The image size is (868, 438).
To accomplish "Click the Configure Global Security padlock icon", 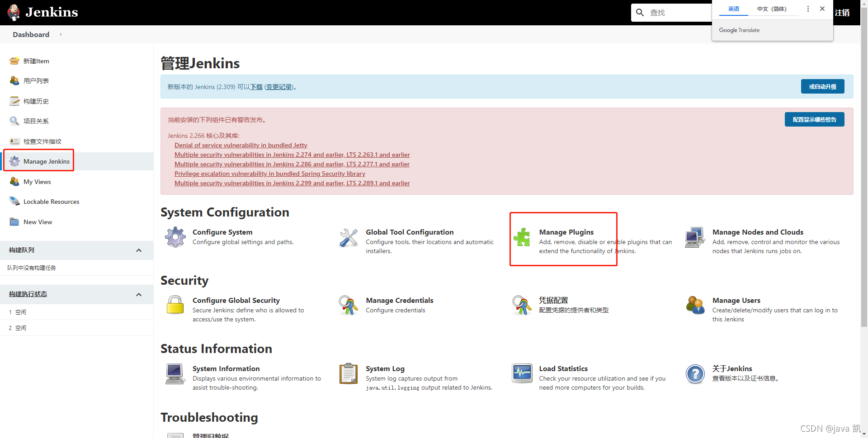I will [175, 306].
